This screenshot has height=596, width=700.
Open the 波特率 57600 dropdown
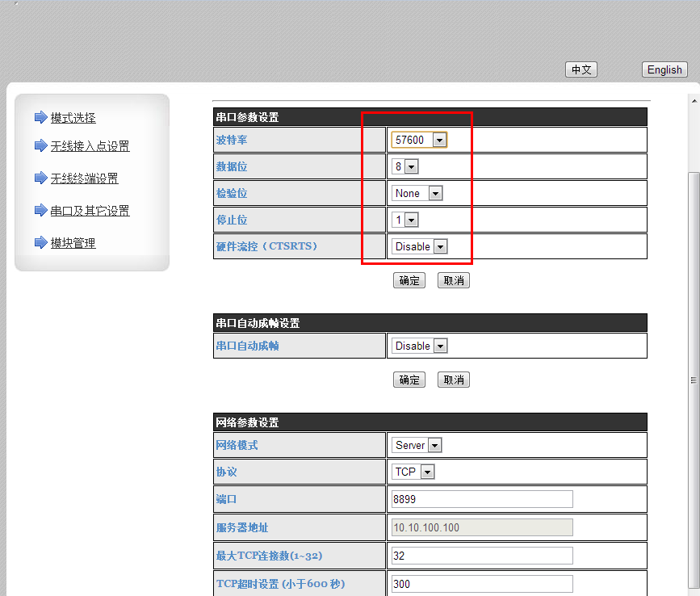(x=419, y=140)
